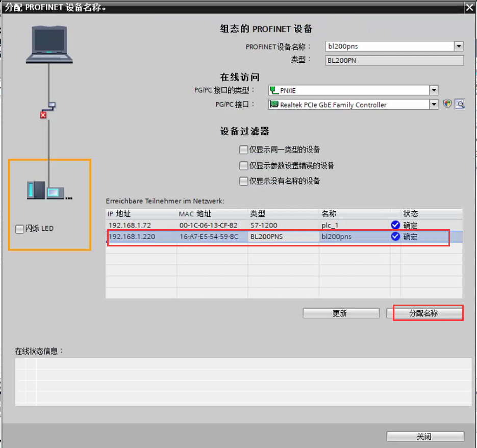Click the flashlight search icon for accessible devices
Viewport: 477px width, 448px height.
(459, 104)
